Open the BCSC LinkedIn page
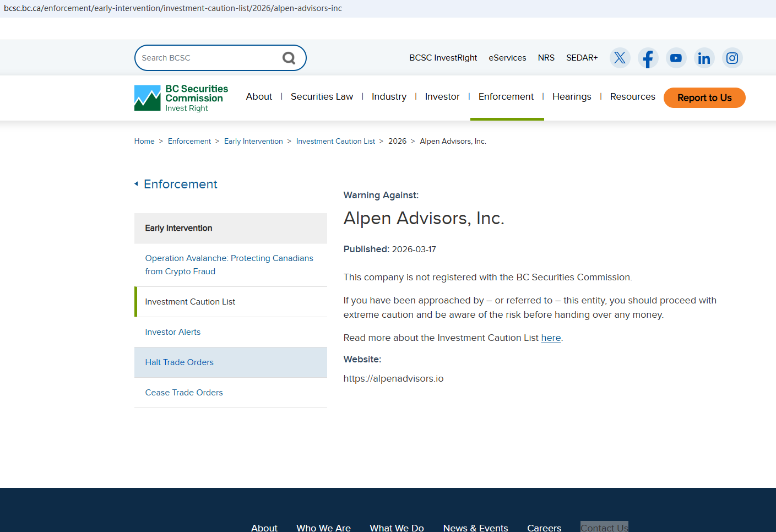Viewport: 776px width, 532px height. click(x=704, y=58)
